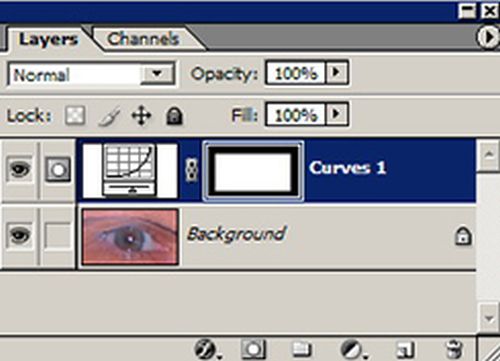Image resolution: width=500 pixels, height=361 pixels.
Task: Click the mask link chain icon
Action: tap(191, 170)
